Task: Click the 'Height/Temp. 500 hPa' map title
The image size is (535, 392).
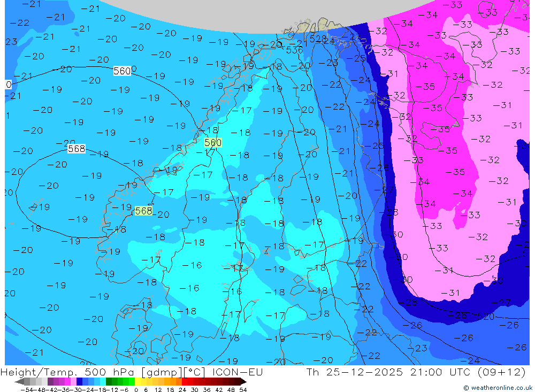Action: coord(67,372)
